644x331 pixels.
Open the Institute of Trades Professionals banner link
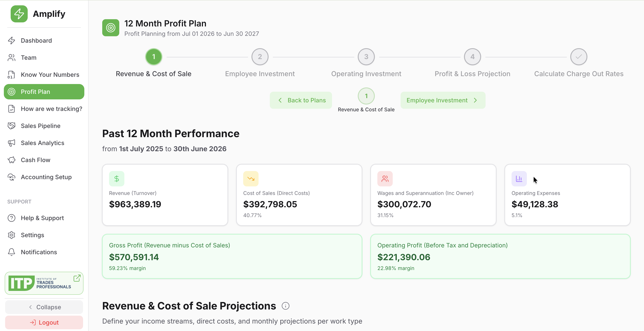44,283
